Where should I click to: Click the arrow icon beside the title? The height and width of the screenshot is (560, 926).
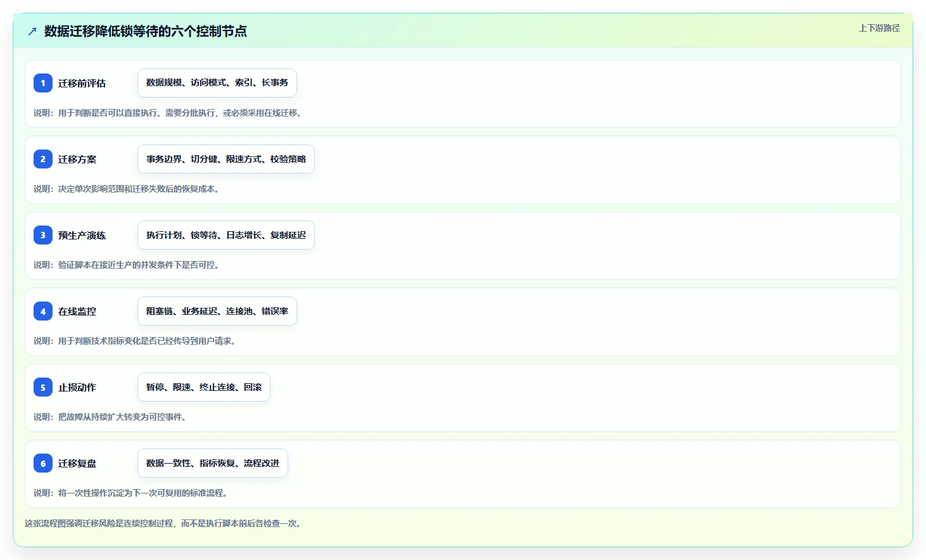pos(32,31)
